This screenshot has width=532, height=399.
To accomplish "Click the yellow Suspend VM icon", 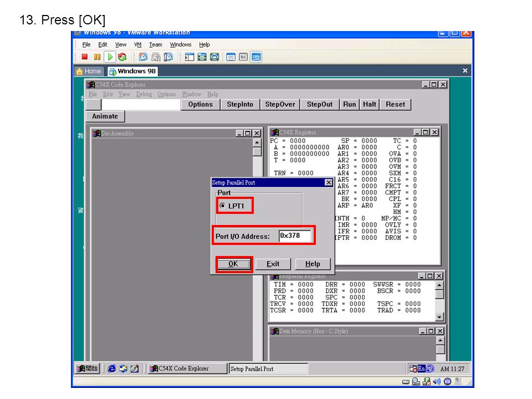I will (x=97, y=57).
